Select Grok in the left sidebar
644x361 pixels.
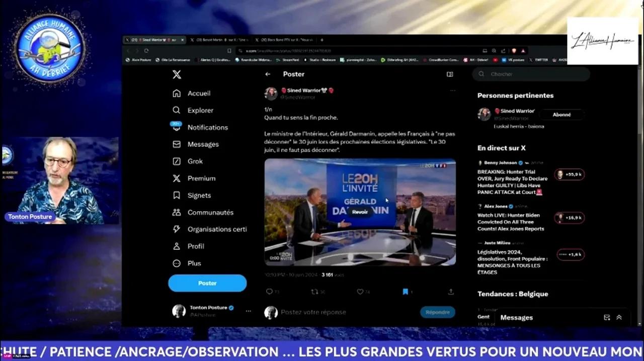195,161
